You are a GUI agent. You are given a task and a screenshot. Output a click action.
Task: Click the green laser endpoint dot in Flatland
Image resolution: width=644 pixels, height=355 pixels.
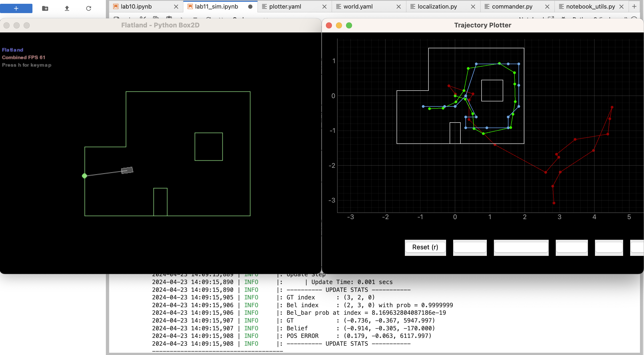84,176
